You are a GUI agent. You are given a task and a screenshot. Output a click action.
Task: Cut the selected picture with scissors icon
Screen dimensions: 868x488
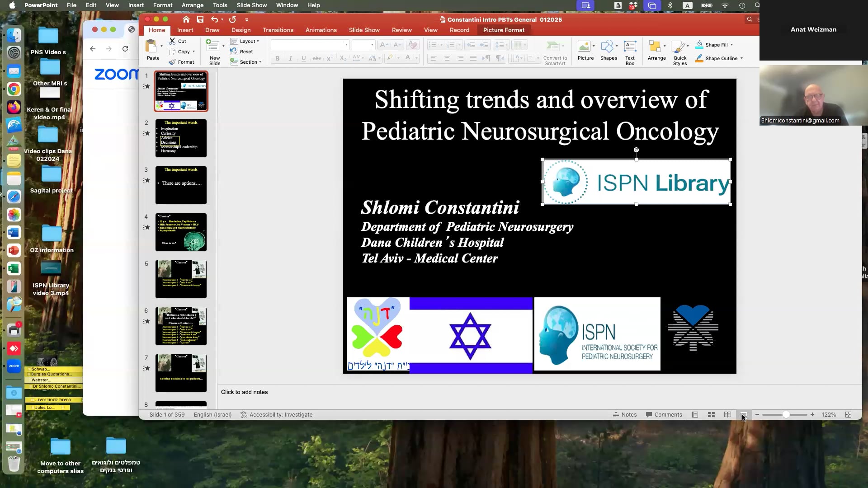tap(172, 41)
